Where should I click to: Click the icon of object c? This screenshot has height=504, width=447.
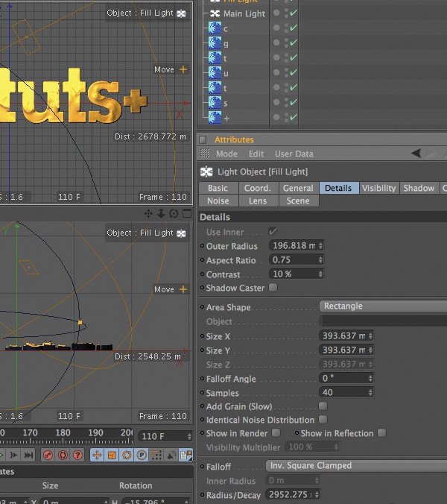215,28
